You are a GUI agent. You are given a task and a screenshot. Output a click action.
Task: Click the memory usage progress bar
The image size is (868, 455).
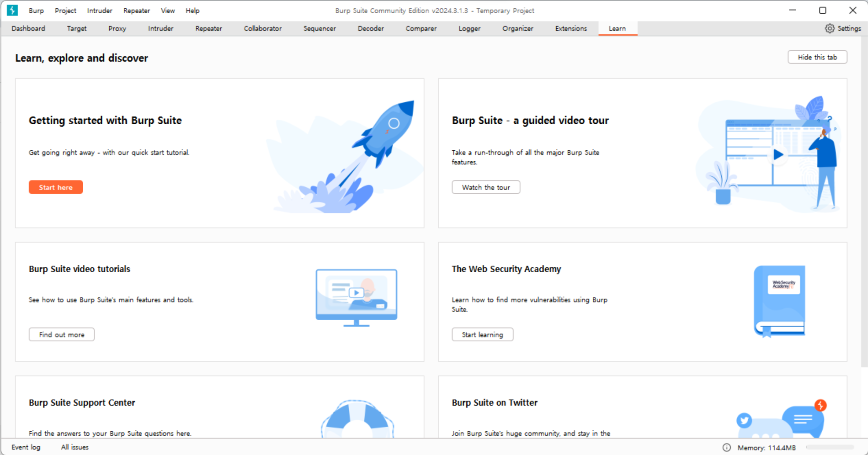pyautogui.click(x=830, y=447)
